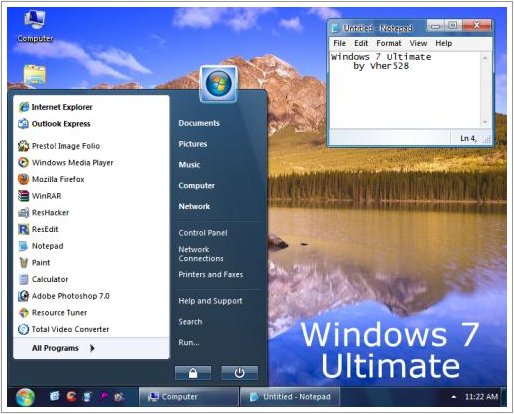This screenshot has height=414, width=514.
Task: Click the pink arrow quick launch icon
Action: click(x=104, y=396)
